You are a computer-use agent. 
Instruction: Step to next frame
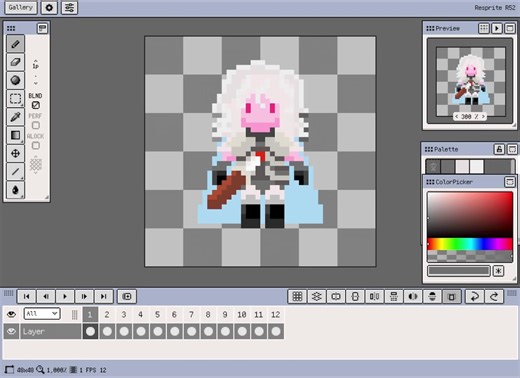84,296
